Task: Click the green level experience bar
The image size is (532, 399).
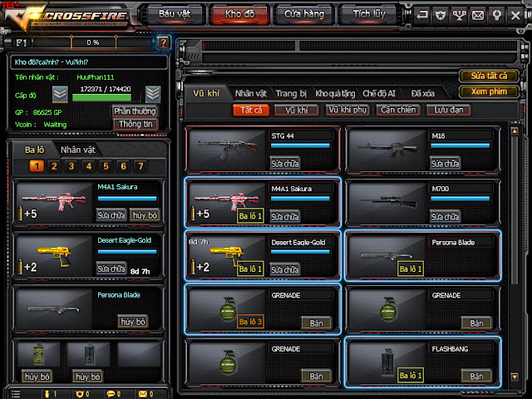Action: [101, 98]
